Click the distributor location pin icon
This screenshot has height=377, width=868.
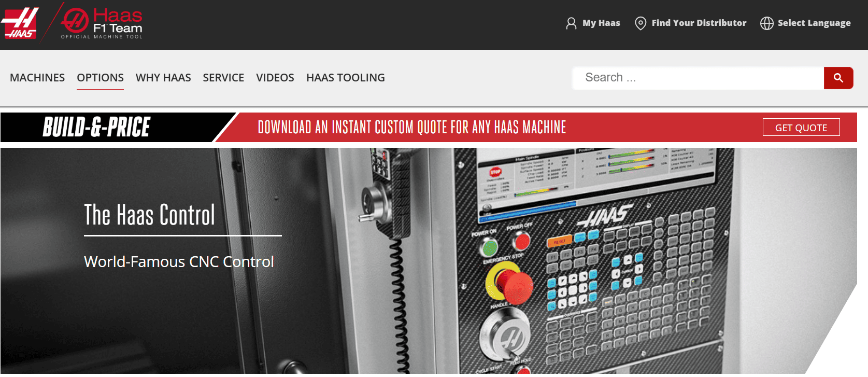click(x=641, y=23)
